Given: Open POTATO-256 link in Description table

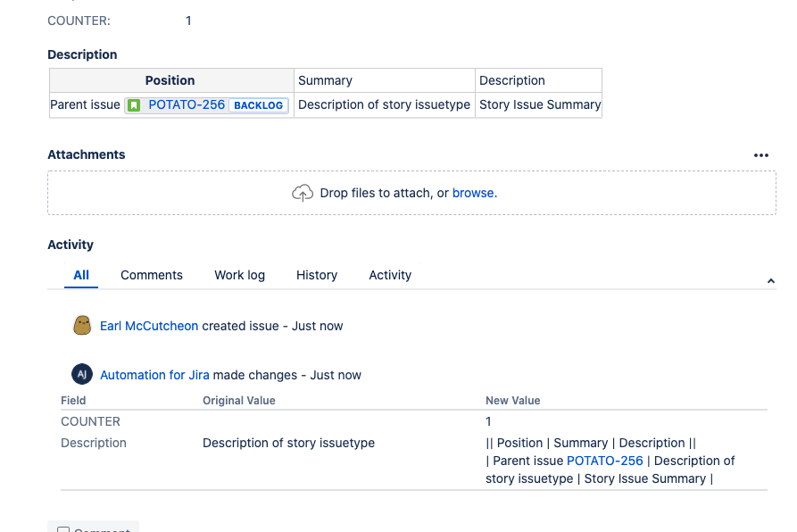Looking at the screenshot, I should click(187, 104).
